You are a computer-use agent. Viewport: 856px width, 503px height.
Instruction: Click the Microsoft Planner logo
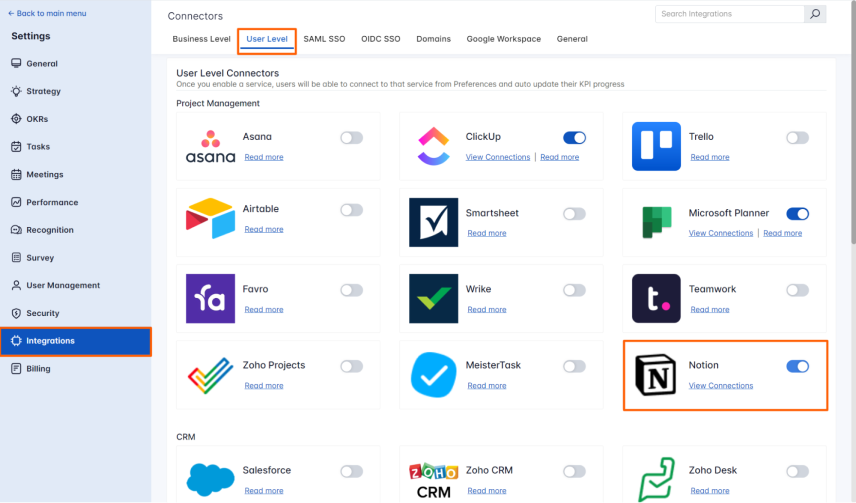656,222
